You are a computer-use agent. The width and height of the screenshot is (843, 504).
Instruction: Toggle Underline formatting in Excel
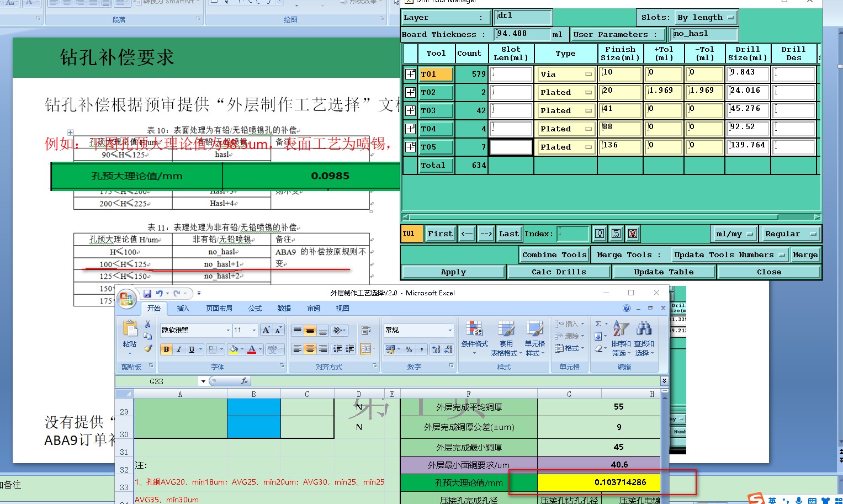click(192, 349)
